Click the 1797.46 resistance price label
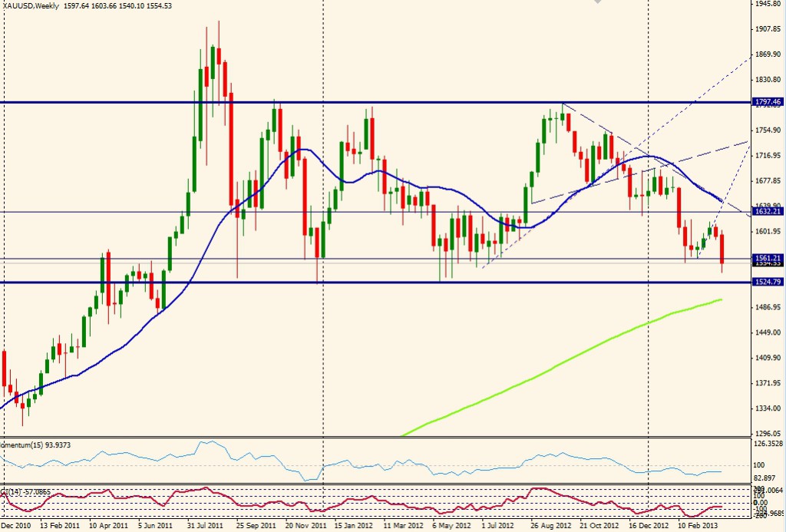Viewport: 786px width, 532px height. coord(767,101)
